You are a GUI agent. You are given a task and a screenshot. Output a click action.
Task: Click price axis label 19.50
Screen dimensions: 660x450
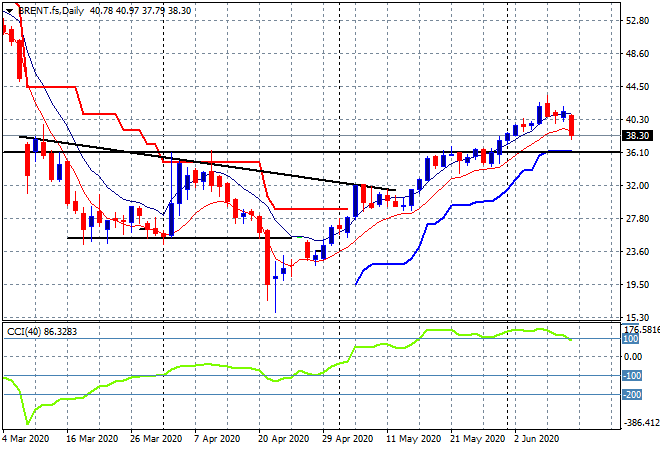637,285
